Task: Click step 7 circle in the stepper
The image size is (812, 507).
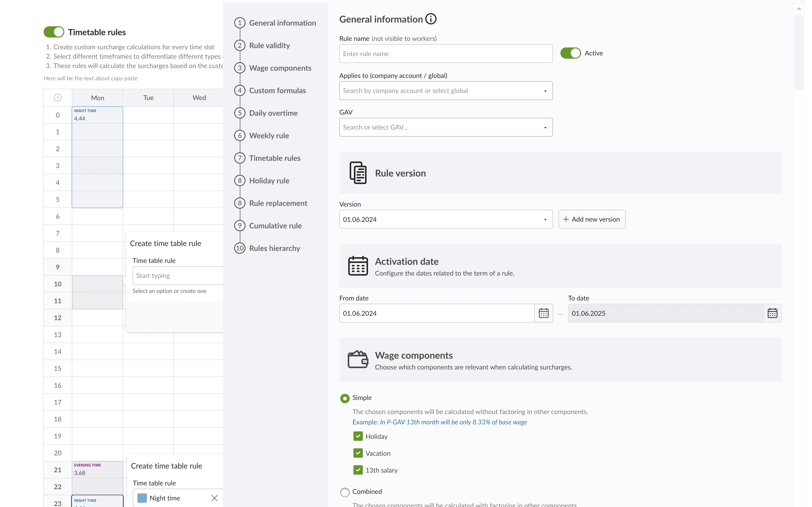Action: (240, 158)
